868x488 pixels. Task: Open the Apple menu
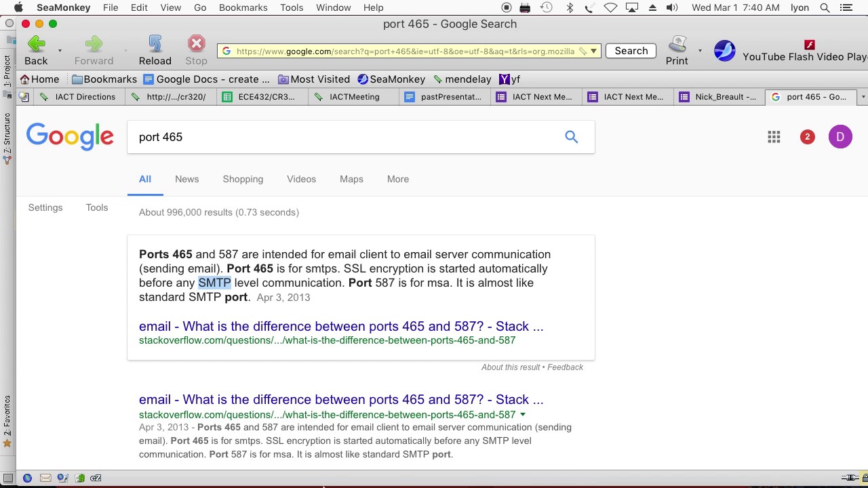point(18,7)
